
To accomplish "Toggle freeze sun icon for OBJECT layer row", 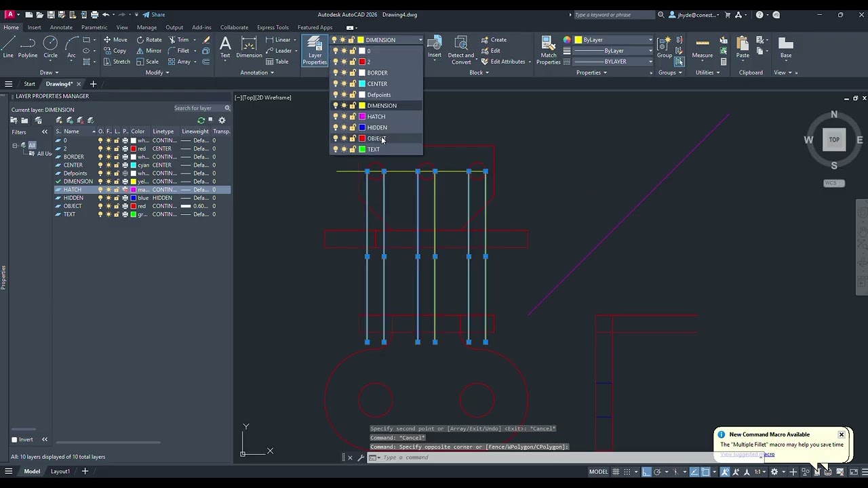I will tap(108, 206).
